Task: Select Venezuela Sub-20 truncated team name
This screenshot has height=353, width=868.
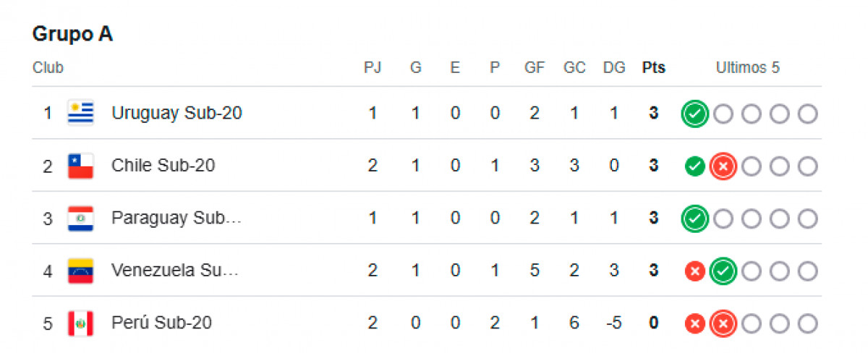Action: pos(174,271)
